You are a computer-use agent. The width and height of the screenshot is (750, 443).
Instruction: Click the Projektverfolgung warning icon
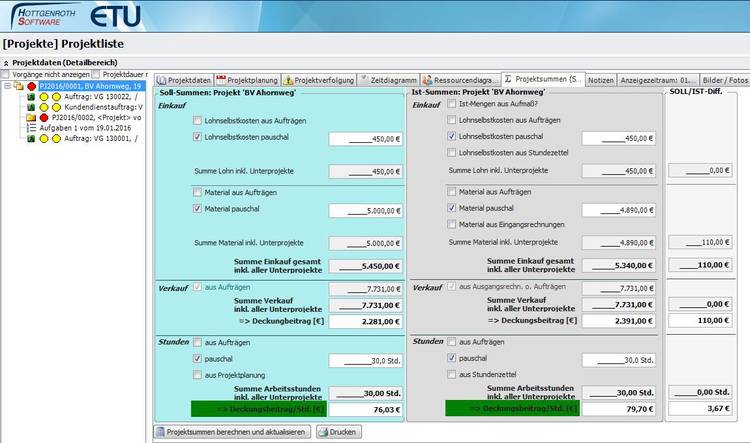289,79
